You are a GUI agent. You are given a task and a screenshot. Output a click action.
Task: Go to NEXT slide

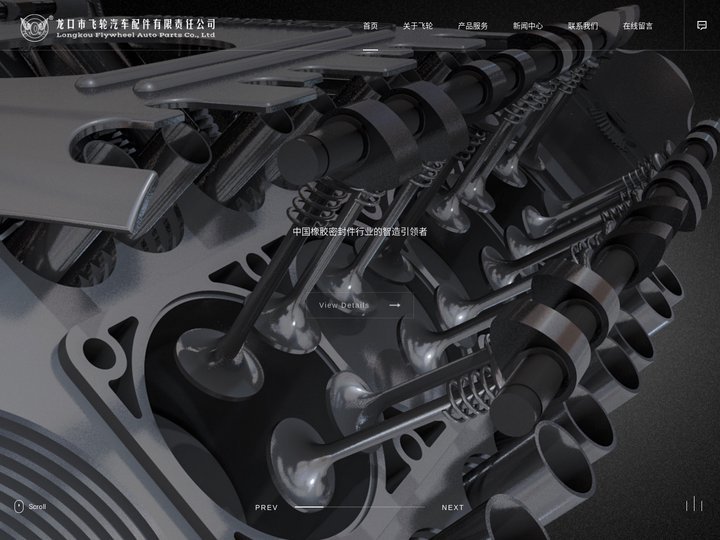(453, 507)
